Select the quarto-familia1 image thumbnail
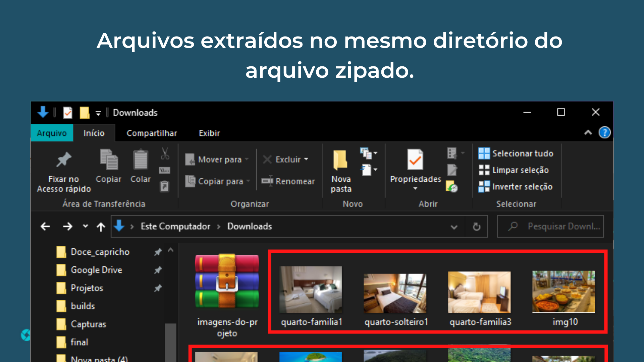 point(311,290)
